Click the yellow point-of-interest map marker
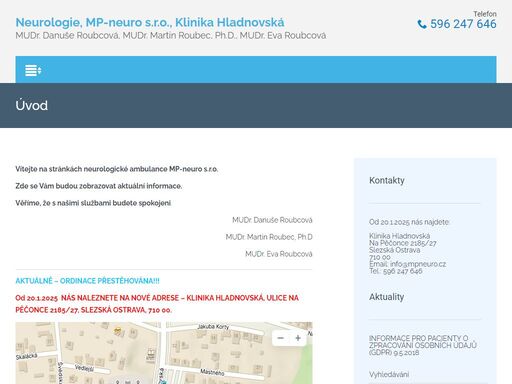This screenshot has height=384, width=512. click(117, 331)
